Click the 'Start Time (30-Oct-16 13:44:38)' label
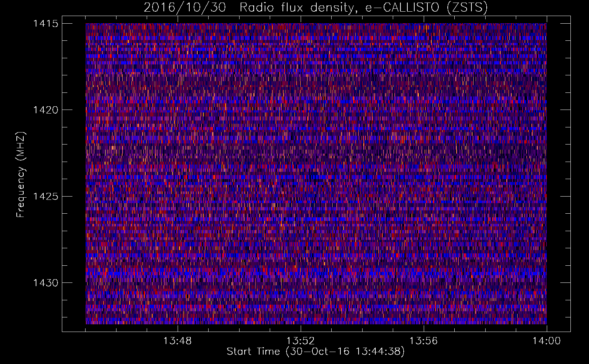 coord(316,352)
